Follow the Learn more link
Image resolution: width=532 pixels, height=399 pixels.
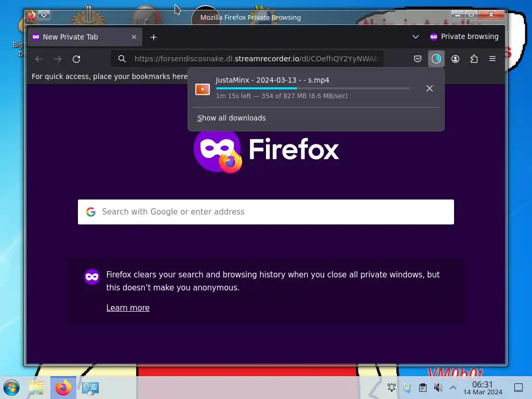pyautogui.click(x=128, y=308)
